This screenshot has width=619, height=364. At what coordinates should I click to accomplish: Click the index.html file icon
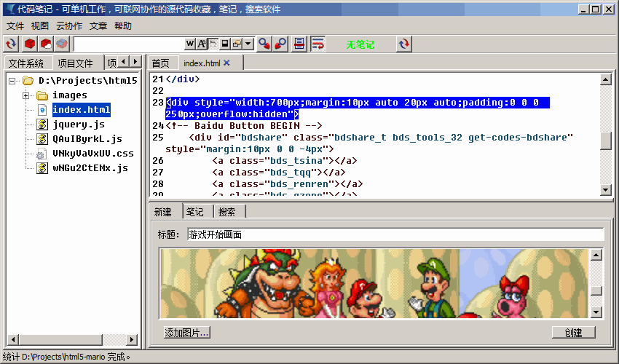pos(42,110)
